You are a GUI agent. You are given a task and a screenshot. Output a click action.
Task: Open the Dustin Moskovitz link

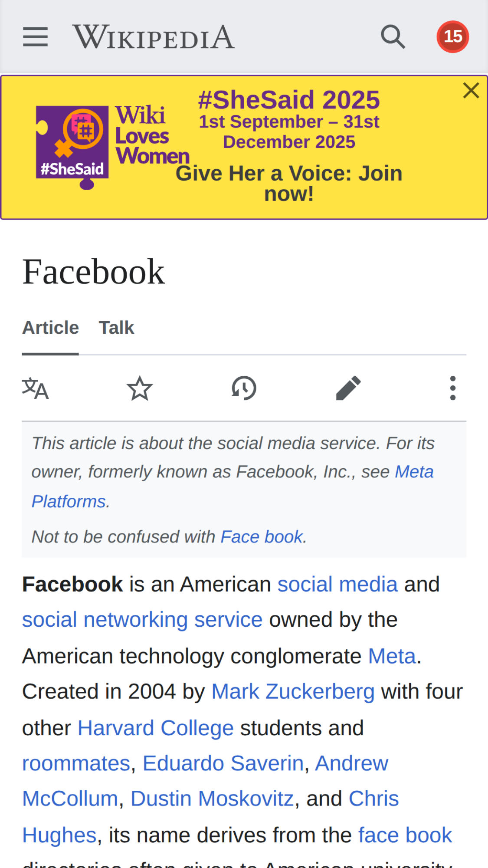[212, 799]
